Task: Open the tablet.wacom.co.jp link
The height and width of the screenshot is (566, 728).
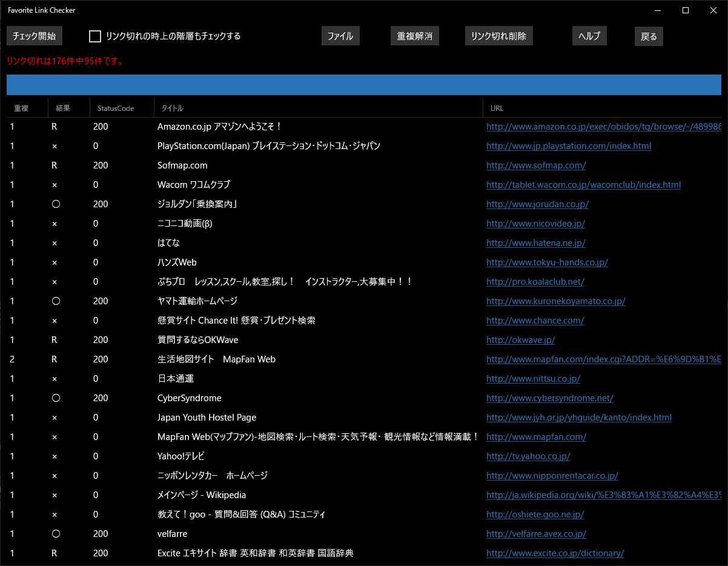Action: click(584, 185)
